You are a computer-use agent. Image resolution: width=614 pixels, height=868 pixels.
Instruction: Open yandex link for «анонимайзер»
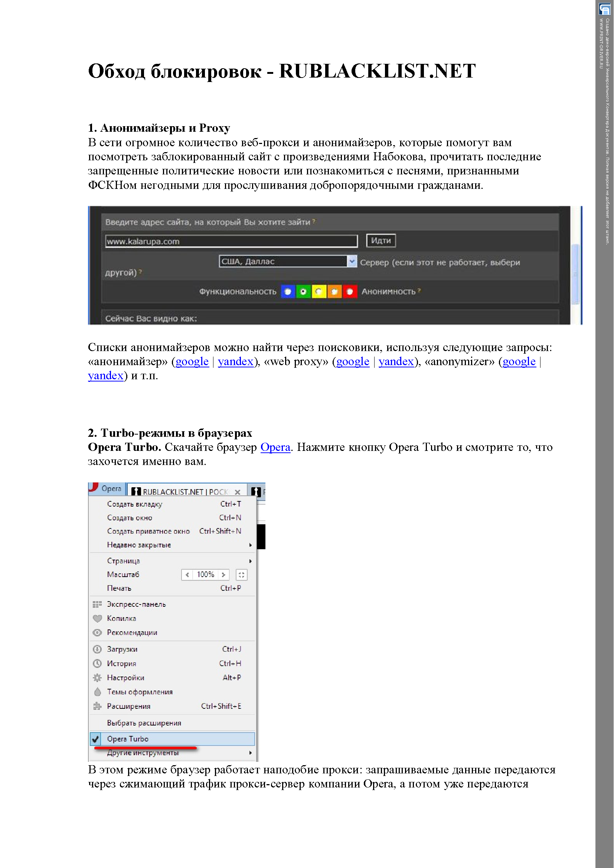tap(236, 362)
